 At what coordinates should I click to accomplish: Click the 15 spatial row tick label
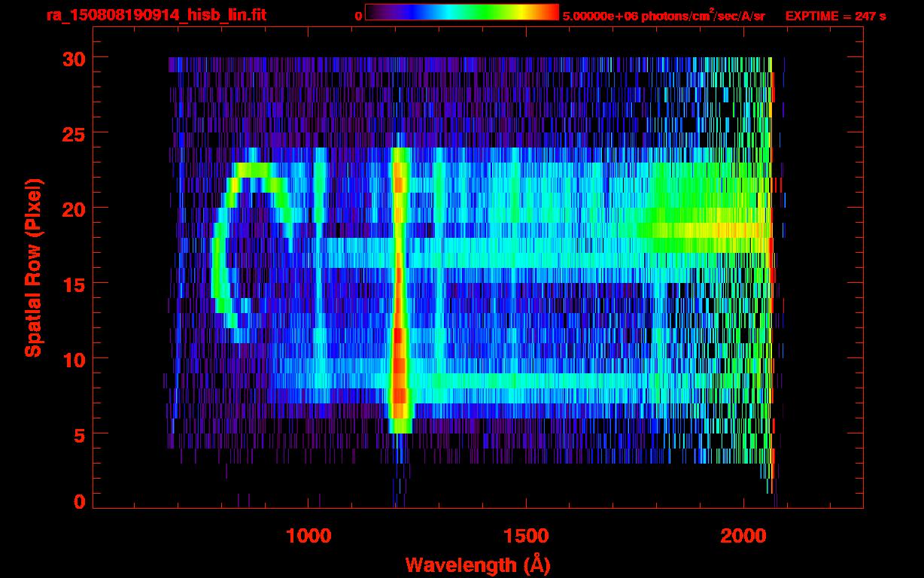[72, 284]
